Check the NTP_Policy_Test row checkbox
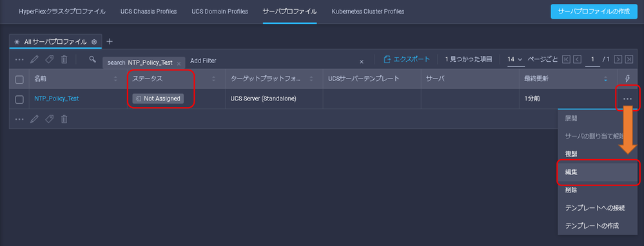 19,99
